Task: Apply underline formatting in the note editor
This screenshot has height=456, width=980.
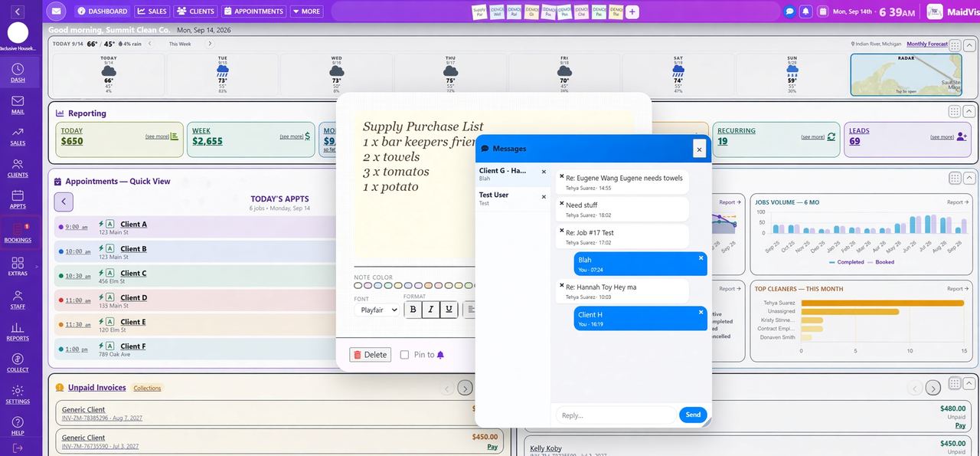Action: click(449, 310)
